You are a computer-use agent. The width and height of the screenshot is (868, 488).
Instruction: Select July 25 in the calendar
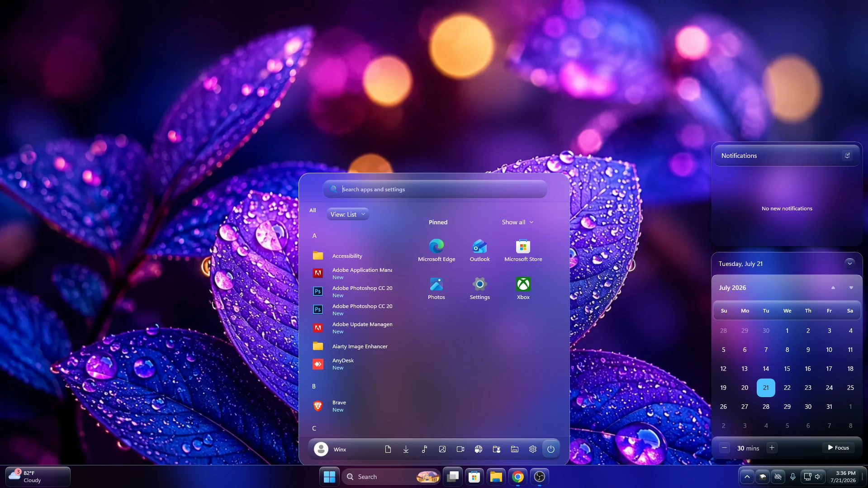(x=850, y=388)
